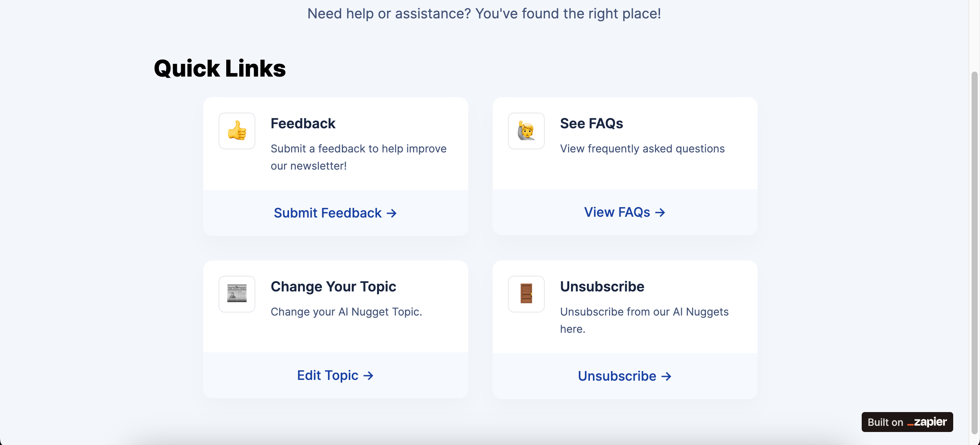
Task: Click the newspaper Change Topic icon
Action: 237,294
